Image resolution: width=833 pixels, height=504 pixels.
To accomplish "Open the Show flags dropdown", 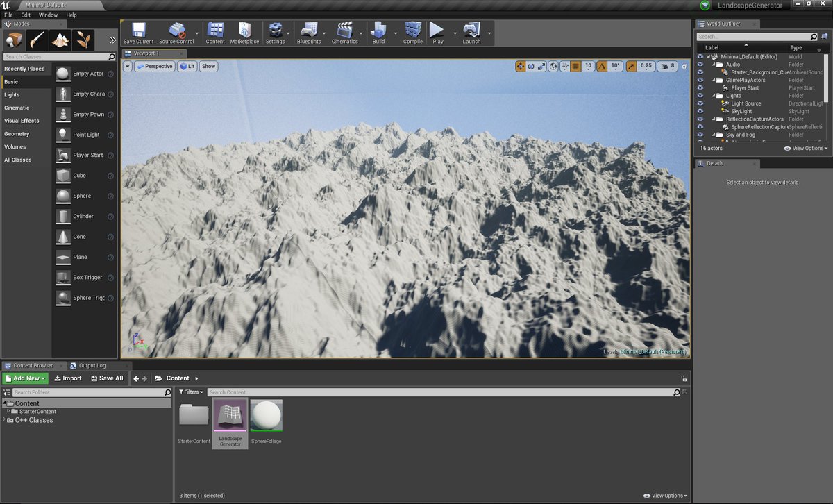I will tap(208, 66).
